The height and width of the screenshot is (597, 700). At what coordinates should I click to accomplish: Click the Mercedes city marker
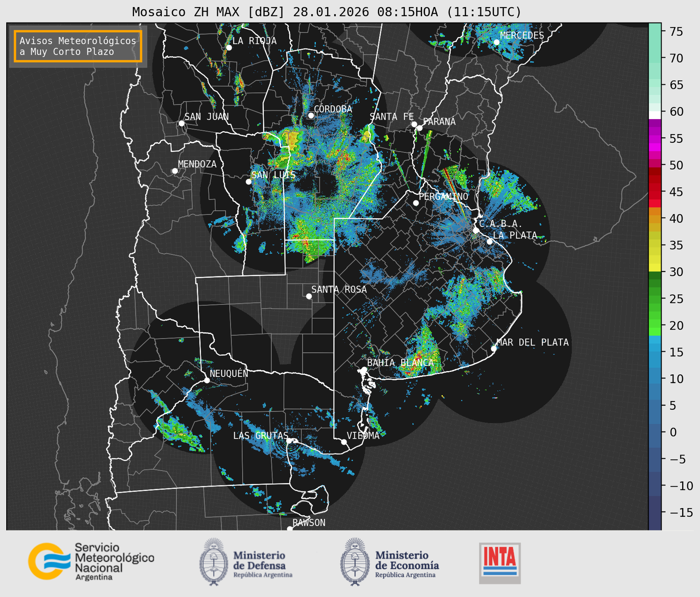point(497,42)
